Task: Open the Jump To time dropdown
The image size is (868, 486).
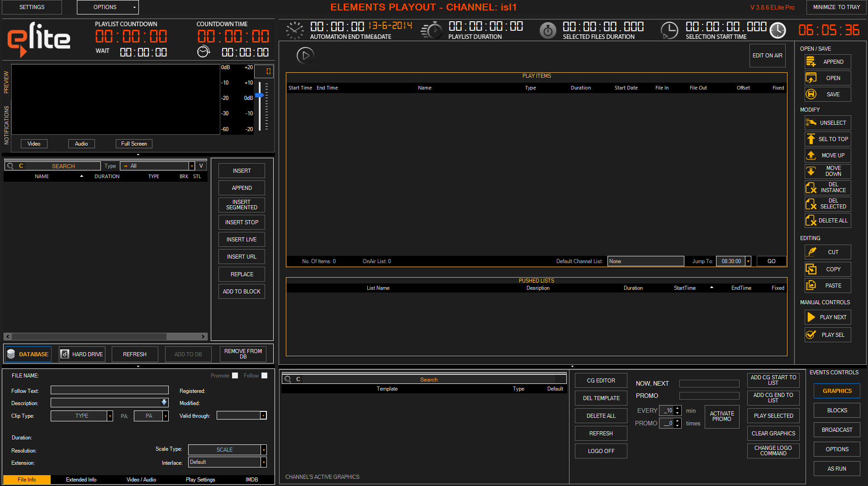Action: click(x=748, y=261)
